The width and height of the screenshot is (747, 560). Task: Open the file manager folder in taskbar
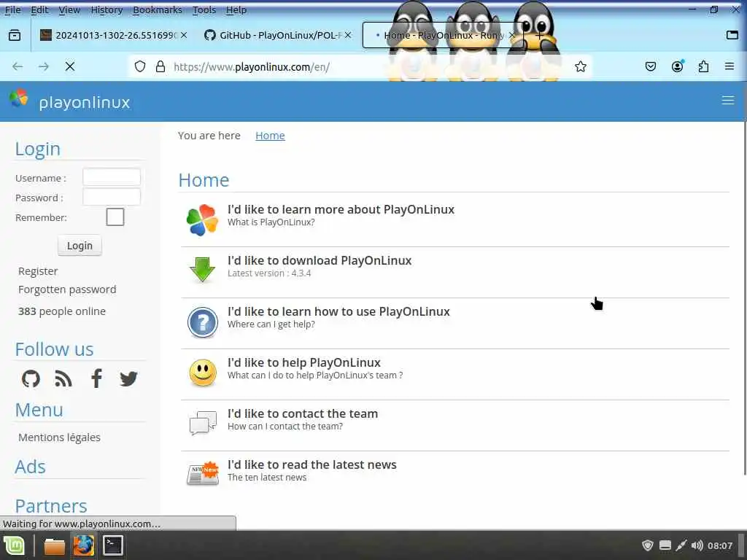[x=54, y=545]
